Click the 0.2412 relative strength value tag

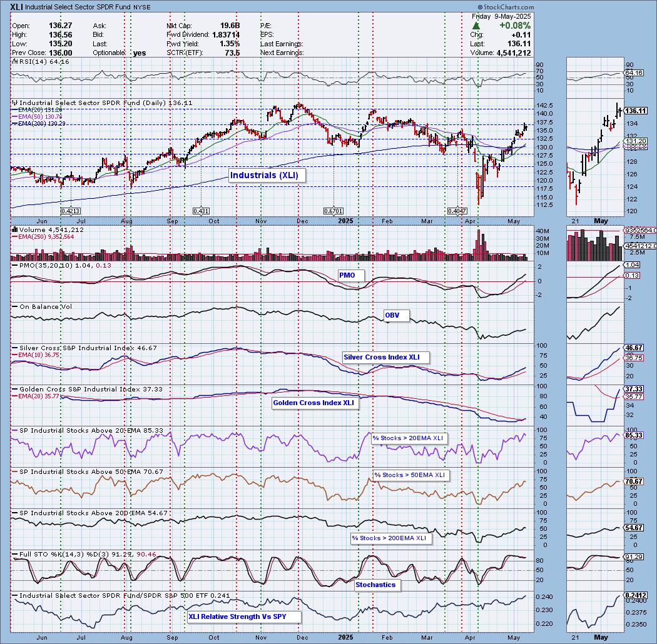[635, 595]
